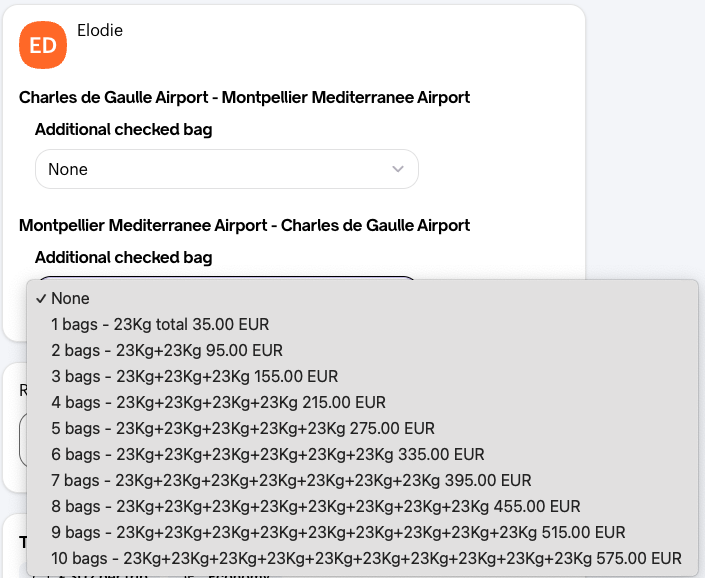Pick the 3 bags 155.00 EUR option
Screen dimensions: 705x578
point(194,377)
